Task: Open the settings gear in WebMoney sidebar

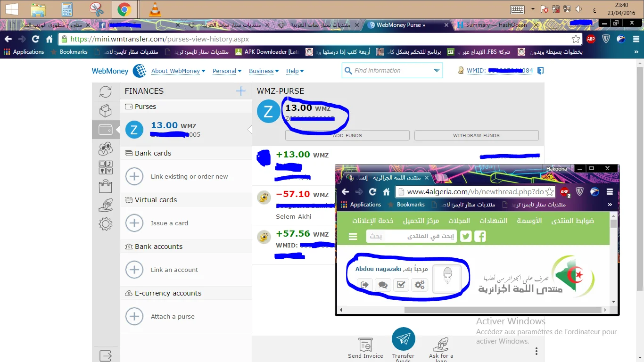Action: 106,223
